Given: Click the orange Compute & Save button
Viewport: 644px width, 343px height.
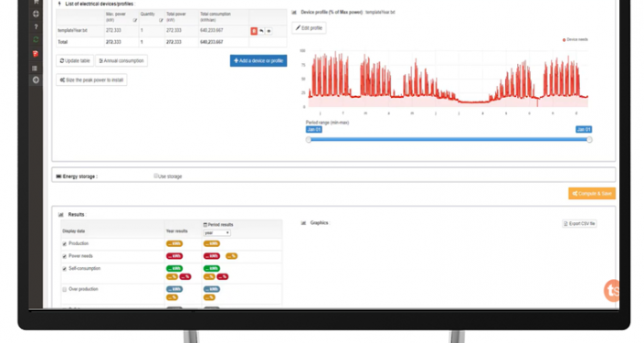Looking at the screenshot, I should click(x=592, y=193).
